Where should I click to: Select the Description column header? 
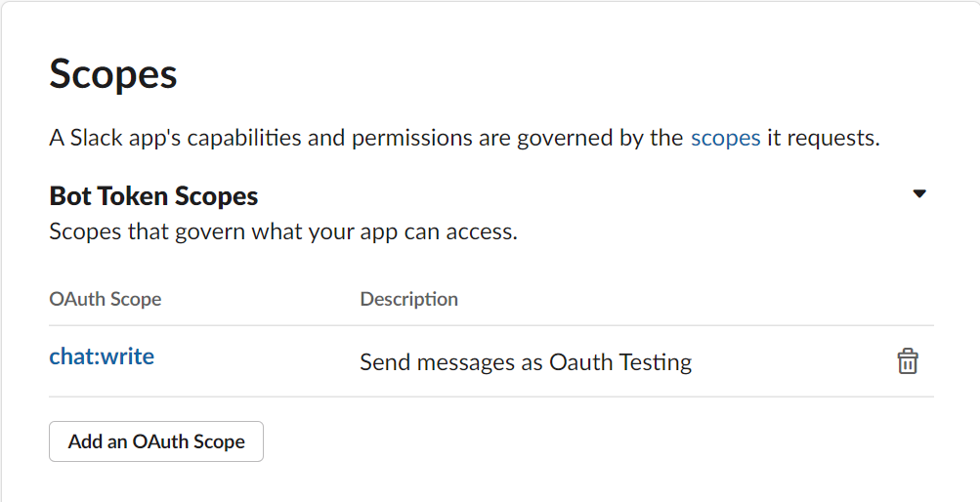408,299
